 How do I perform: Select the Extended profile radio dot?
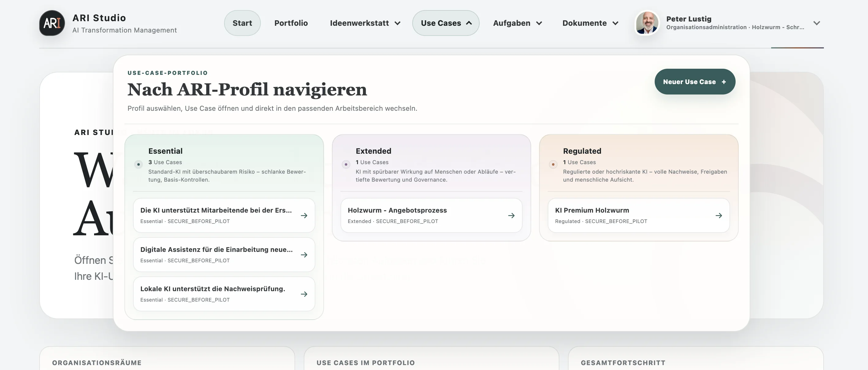[346, 164]
